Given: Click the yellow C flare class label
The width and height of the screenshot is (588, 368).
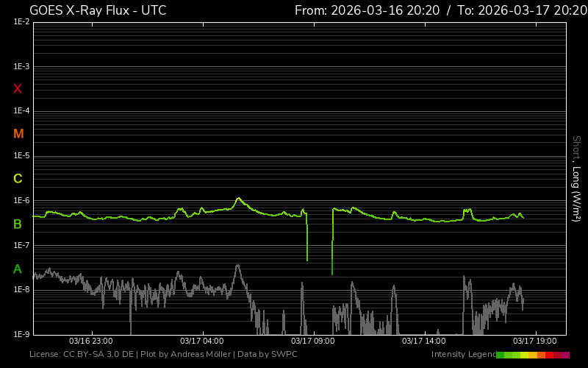Looking at the screenshot, I should (18, 179).
